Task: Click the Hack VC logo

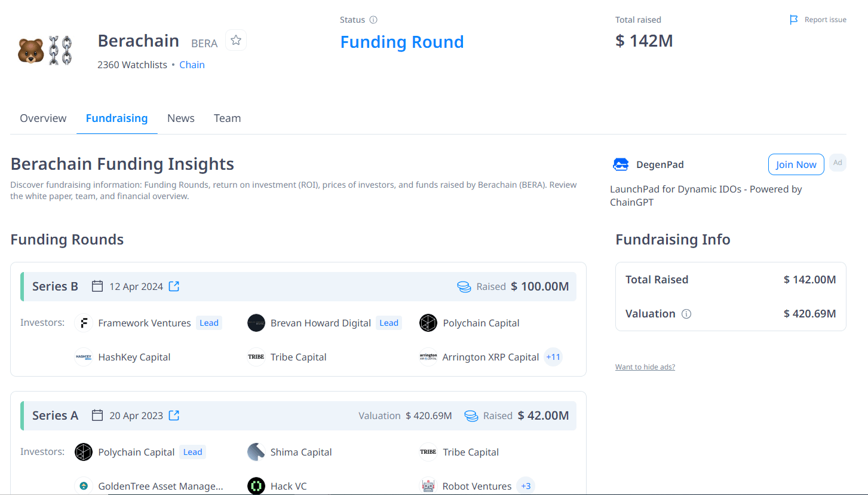Action: [x=256, y=486]
